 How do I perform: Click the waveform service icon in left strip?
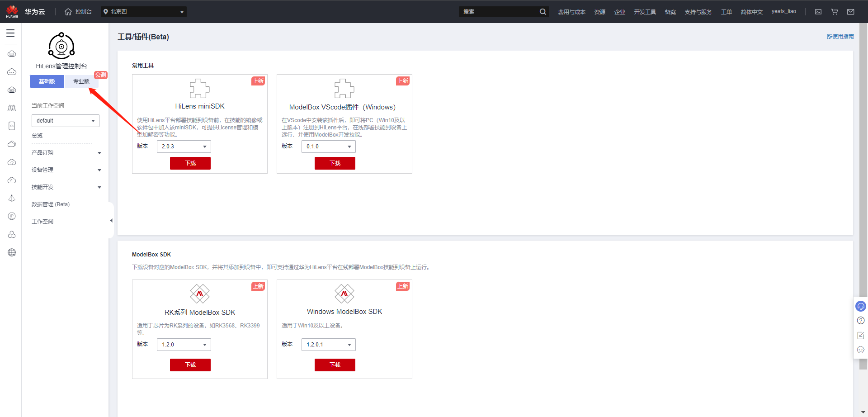coord(12,108)
